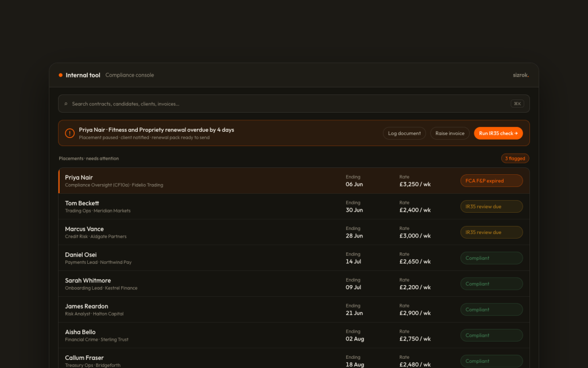Click Aisha Bello's Compliant status pill
The image size is (588, 368).
click(x=492, y=335)
